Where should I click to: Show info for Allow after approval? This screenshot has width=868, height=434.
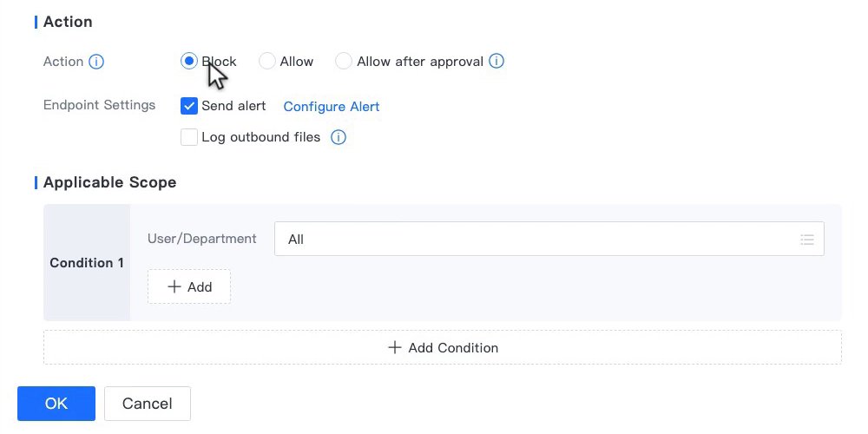tap(496, 61)
